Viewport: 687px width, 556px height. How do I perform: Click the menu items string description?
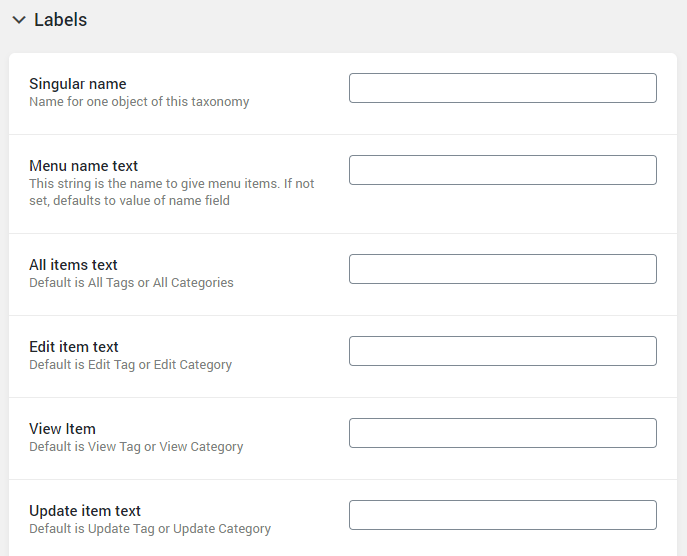pos(172,192)
